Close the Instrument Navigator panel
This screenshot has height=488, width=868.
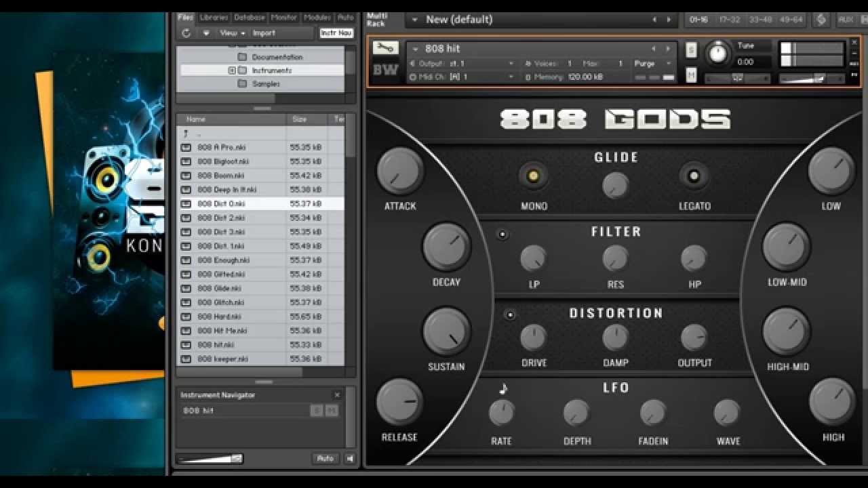tap(337, 395)
